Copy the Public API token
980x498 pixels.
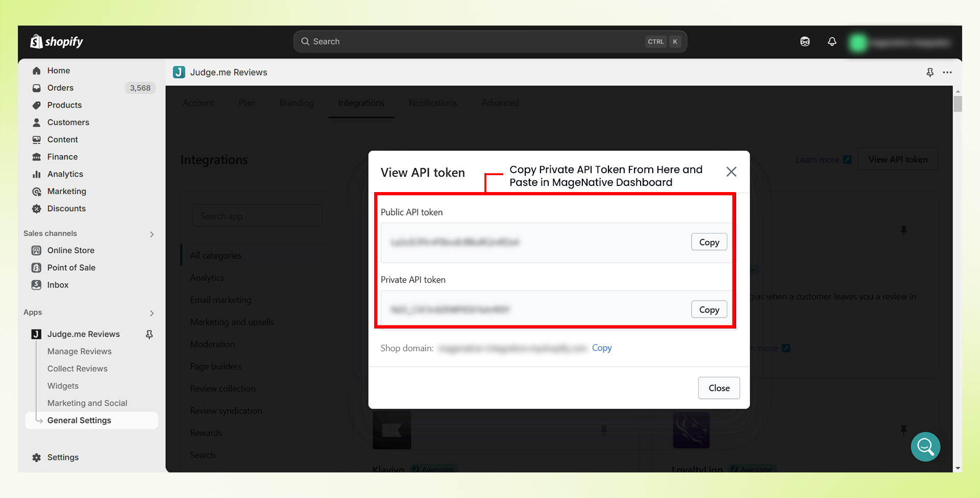(708, 242)
